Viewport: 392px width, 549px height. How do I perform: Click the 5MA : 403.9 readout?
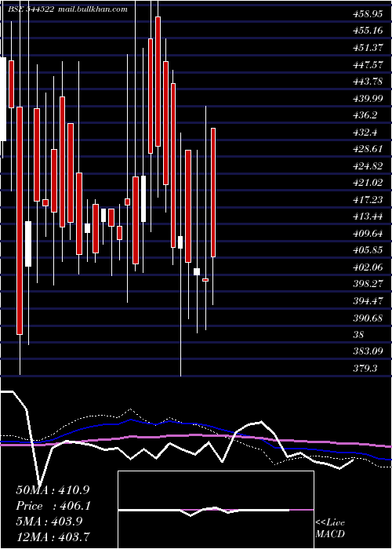[x=49, y=522]
